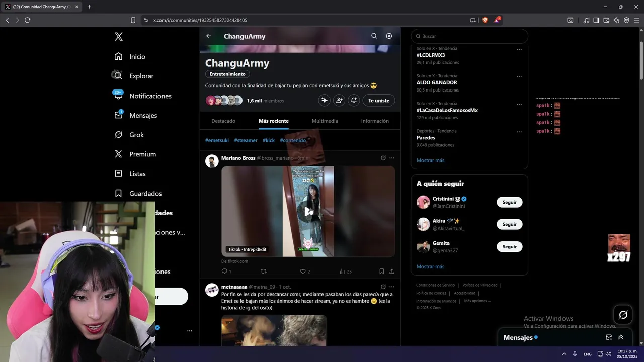Open Mariano Bross profile avatar

coord(212,161)
